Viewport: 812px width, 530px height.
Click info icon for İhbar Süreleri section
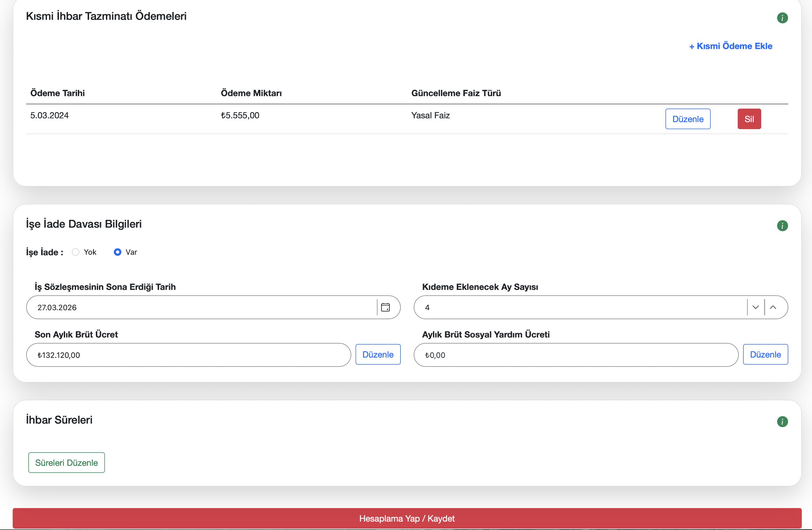[782, 421]
